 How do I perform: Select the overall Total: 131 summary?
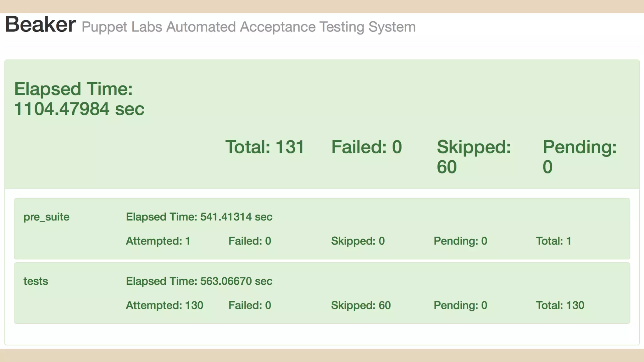pos(265,147)
